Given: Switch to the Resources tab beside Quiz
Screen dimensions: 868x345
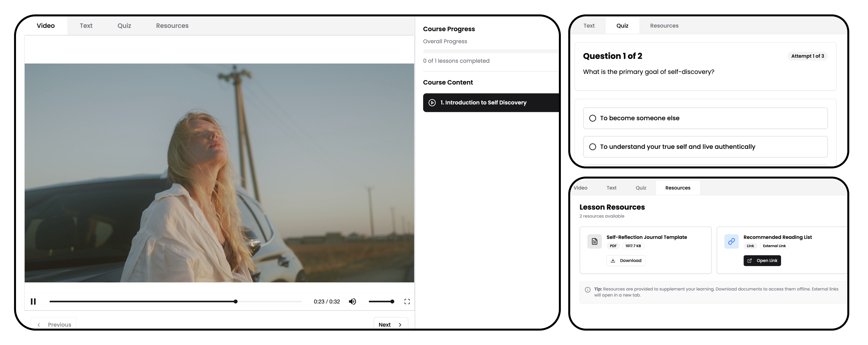Looking at the screenshot, I should tap(664, 25).
